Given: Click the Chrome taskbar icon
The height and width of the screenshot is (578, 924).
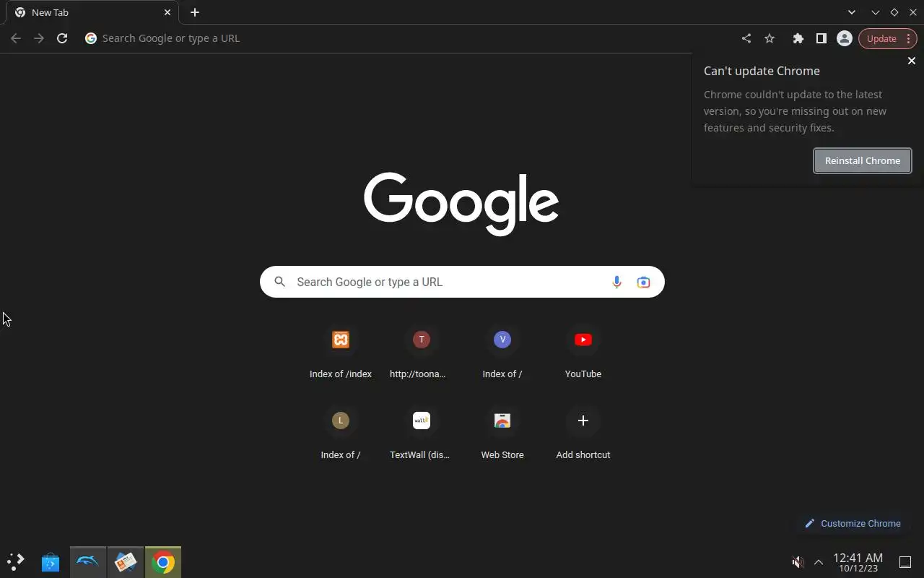Looking at the screenshot, I should point(163,562).
